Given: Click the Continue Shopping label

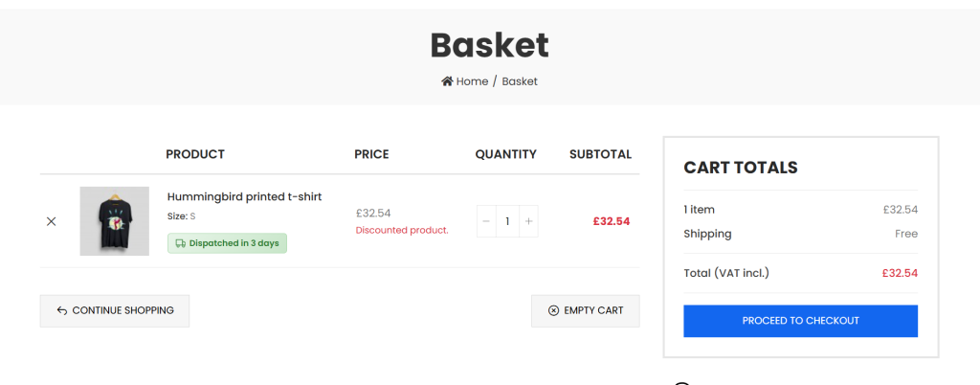Looking at the screenshot, I should point(122,310).
